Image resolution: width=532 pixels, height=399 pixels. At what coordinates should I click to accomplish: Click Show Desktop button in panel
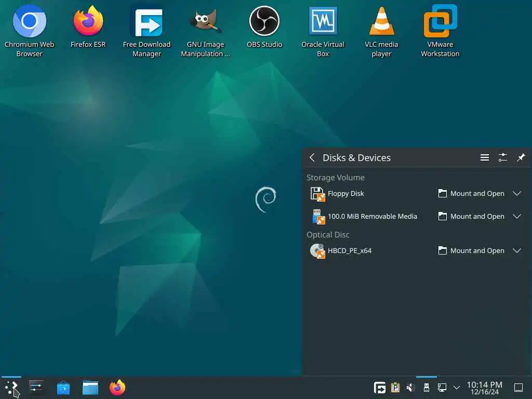(x=518, y=388)
